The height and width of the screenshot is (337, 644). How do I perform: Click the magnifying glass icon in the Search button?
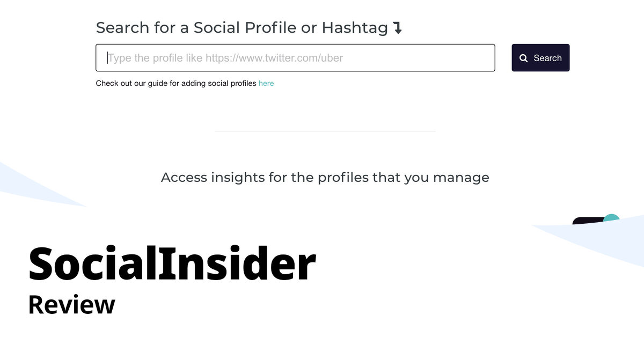click(x=524, y=57)
